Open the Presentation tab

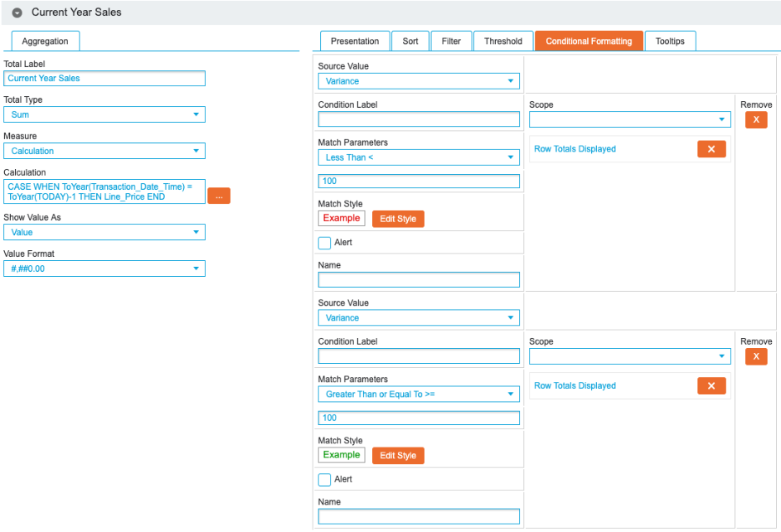point(355,41)
